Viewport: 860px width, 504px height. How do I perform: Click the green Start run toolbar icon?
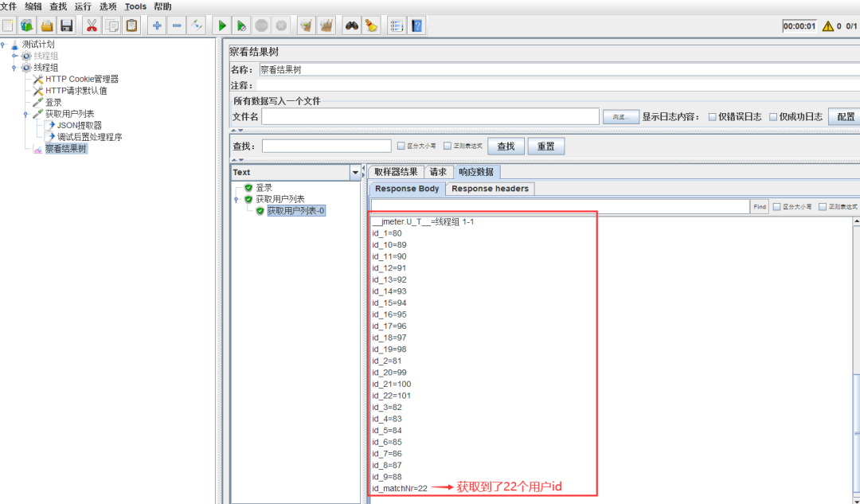tap(222, 26)
